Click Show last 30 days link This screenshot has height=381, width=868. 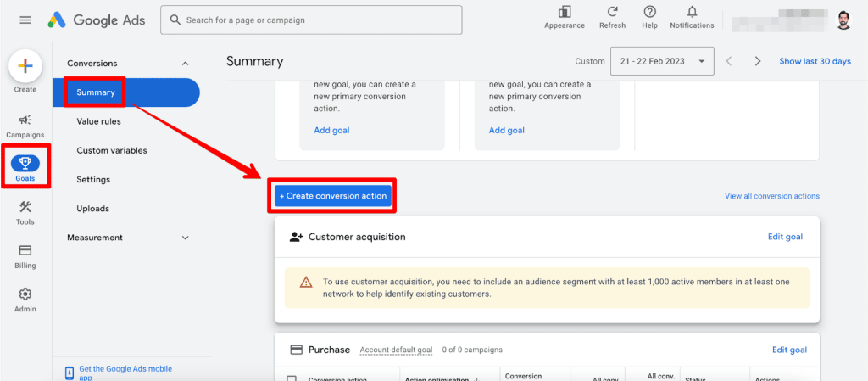815,61
